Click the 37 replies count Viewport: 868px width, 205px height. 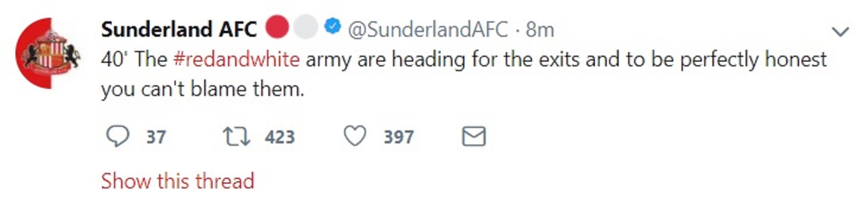(156, 137)
